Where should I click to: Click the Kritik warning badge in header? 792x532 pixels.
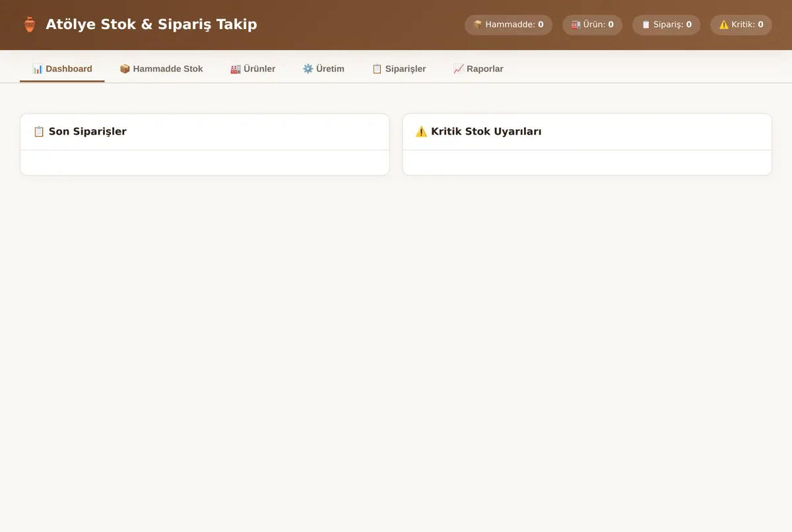point(741,25)
